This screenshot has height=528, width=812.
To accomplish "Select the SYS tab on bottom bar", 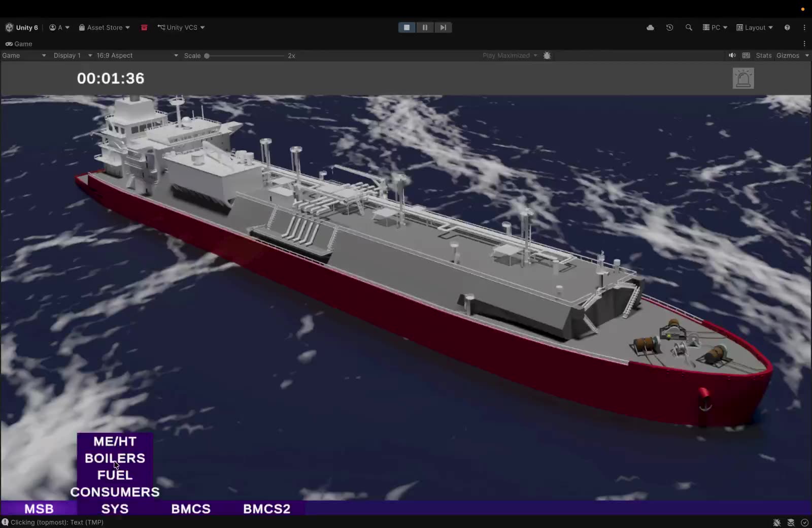I will click(x=115, y=509).
